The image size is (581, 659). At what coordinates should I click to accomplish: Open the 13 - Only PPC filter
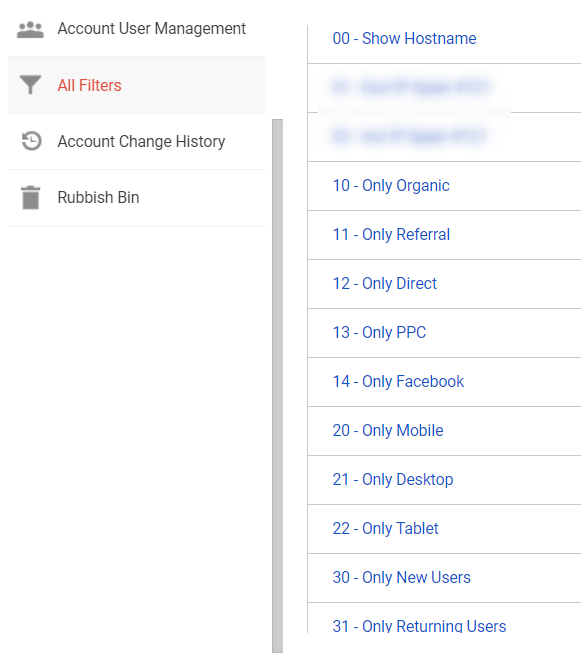[379, 332]
